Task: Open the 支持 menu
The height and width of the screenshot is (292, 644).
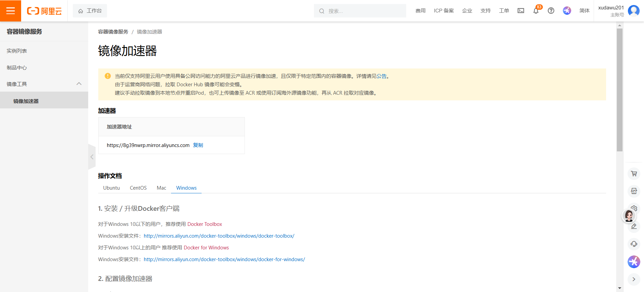Action: tap(485, 11)
